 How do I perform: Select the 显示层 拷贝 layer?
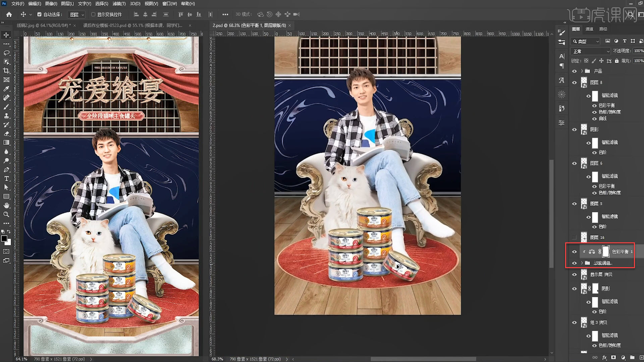coord(601,275)
